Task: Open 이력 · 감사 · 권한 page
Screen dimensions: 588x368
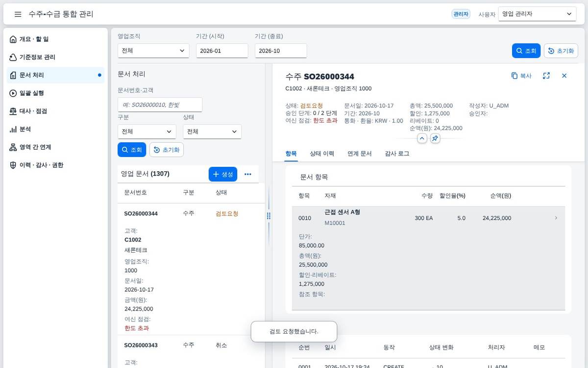Action: [56, 165]
